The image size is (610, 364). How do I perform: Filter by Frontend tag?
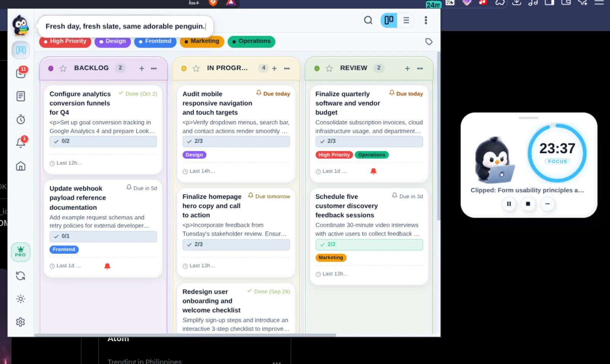[x=155, y=41]
